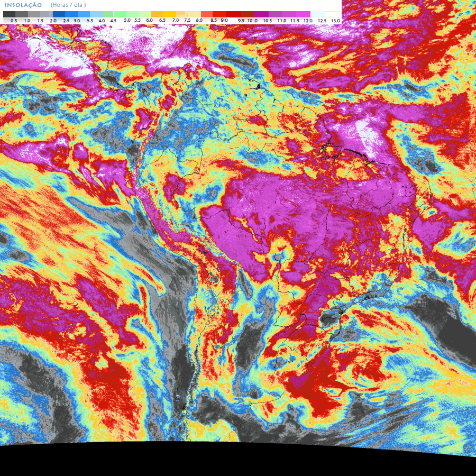Click the '11.0' legend value
This screenshot has height=476, width=476.
(282, 21)
